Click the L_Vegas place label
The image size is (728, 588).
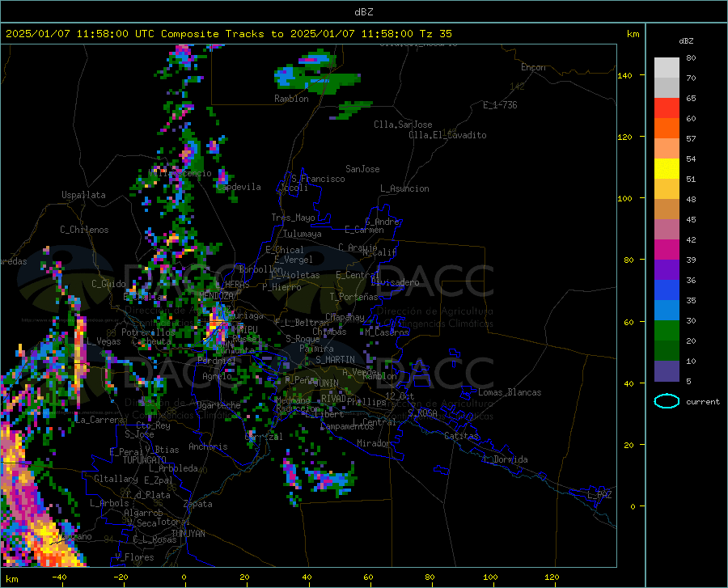(x=103, y=341)
